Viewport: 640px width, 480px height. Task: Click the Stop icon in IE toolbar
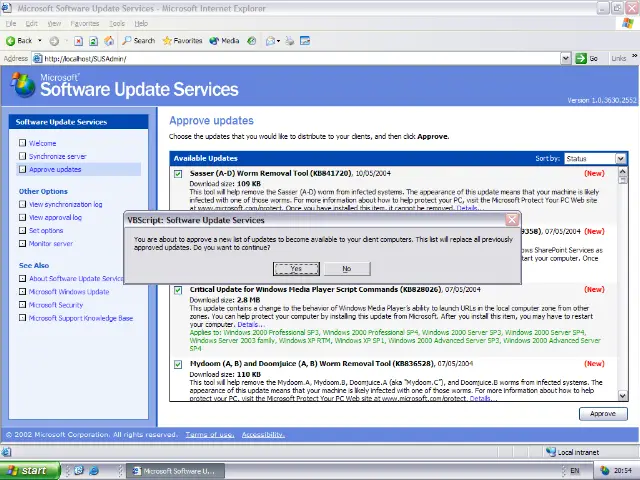(x=78, y=41)
